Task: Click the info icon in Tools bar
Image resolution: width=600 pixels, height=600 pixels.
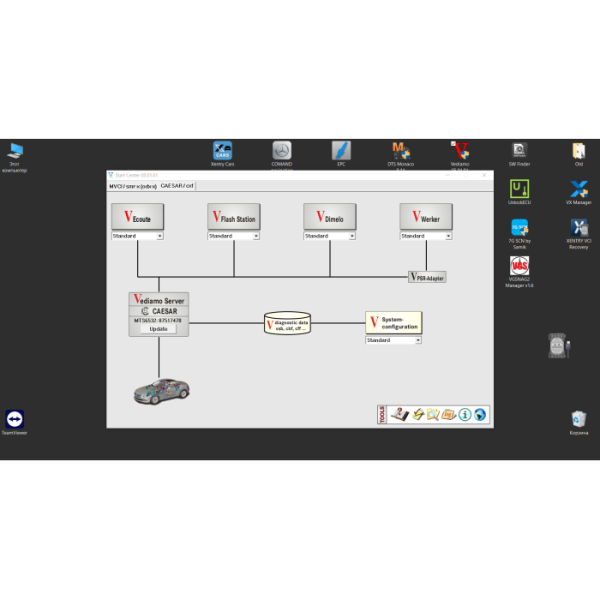Action: (465, 414)
